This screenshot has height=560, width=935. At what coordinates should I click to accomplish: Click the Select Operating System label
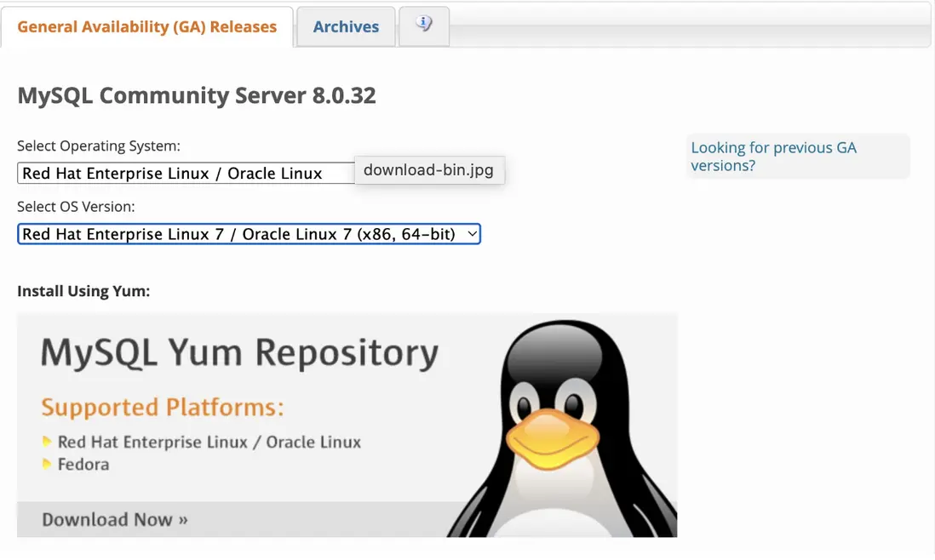(x=99, y=146)
